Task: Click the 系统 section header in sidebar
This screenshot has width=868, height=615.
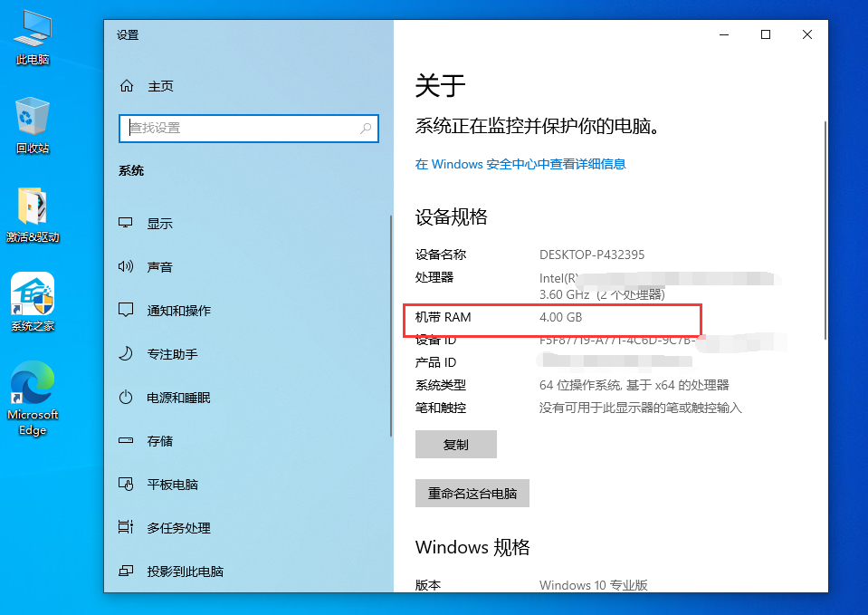Action: coord(131,170)
